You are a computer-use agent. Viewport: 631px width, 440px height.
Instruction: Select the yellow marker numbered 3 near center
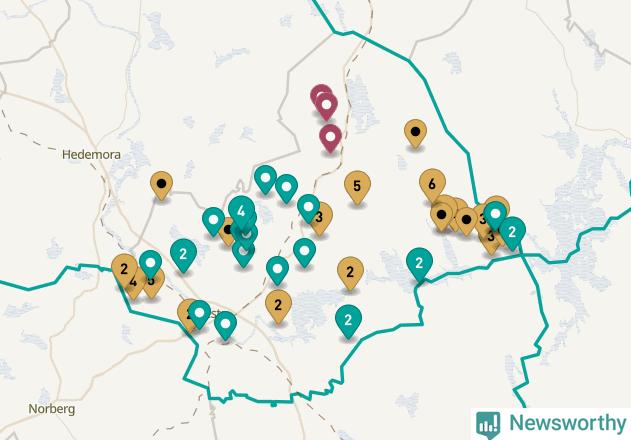pos(321,218)
